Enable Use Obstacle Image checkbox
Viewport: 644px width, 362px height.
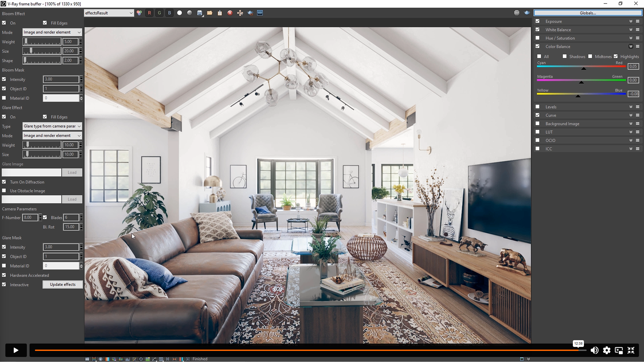tap(4, 191)
